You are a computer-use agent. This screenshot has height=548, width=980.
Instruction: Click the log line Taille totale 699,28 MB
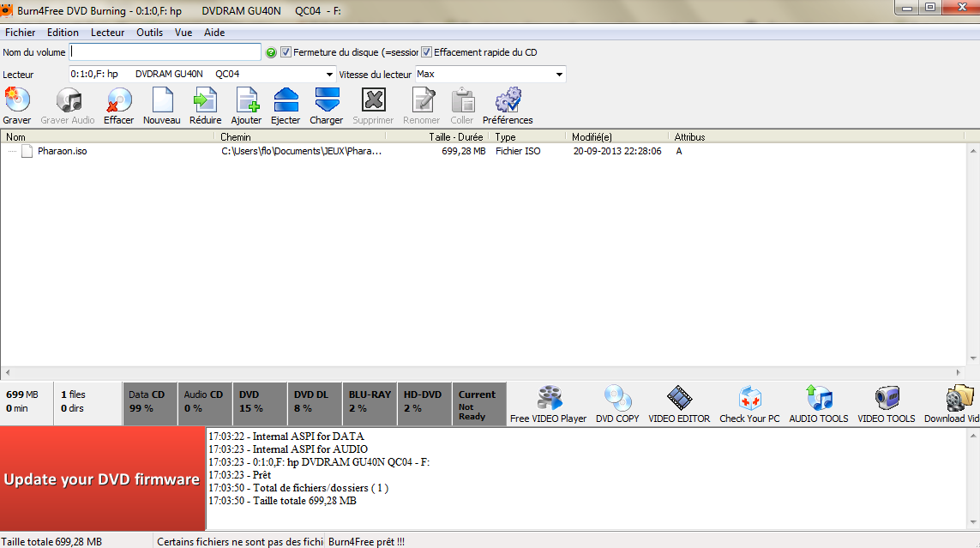(282, 501)
